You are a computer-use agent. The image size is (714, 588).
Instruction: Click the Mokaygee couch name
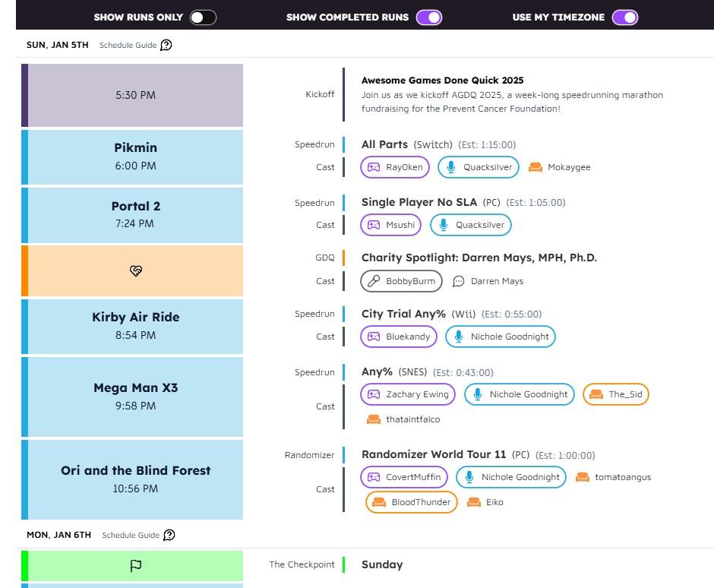coord(569,167)
